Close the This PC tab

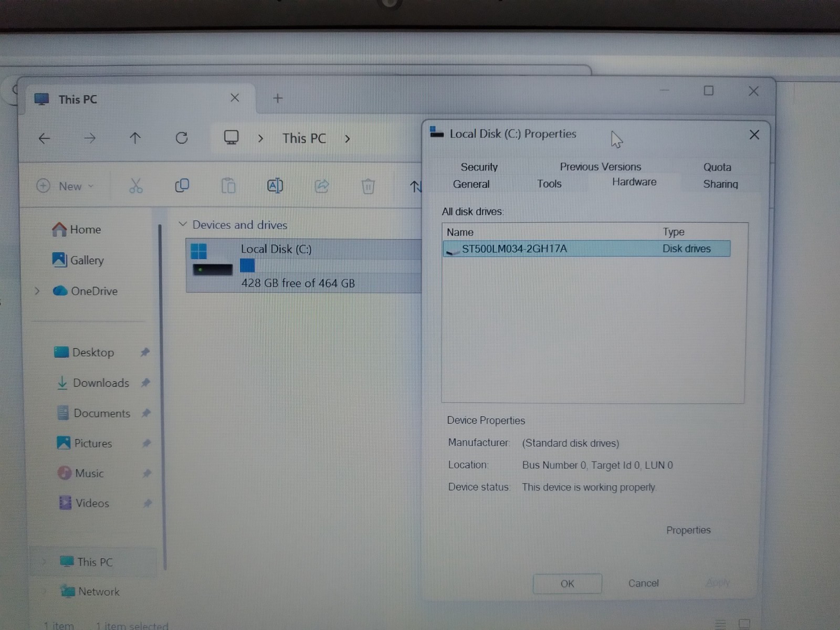(x=235, y=98)
